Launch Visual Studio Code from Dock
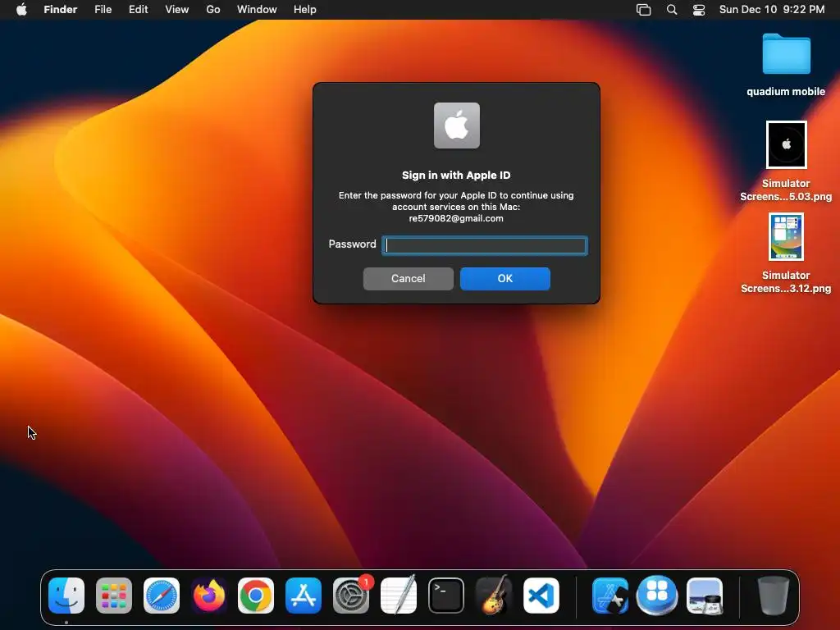The height and width of the screenshot is (630, 840). click(541, 596)
